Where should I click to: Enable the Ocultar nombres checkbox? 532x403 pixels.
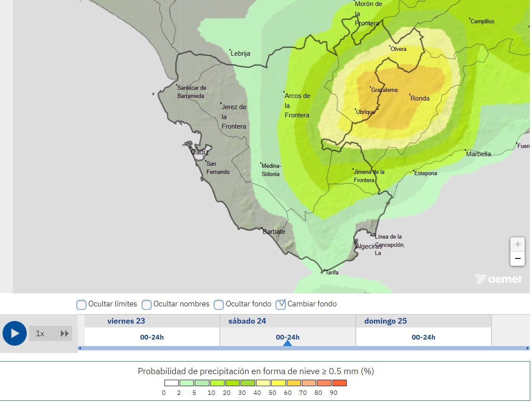click(x=147, y=304)
